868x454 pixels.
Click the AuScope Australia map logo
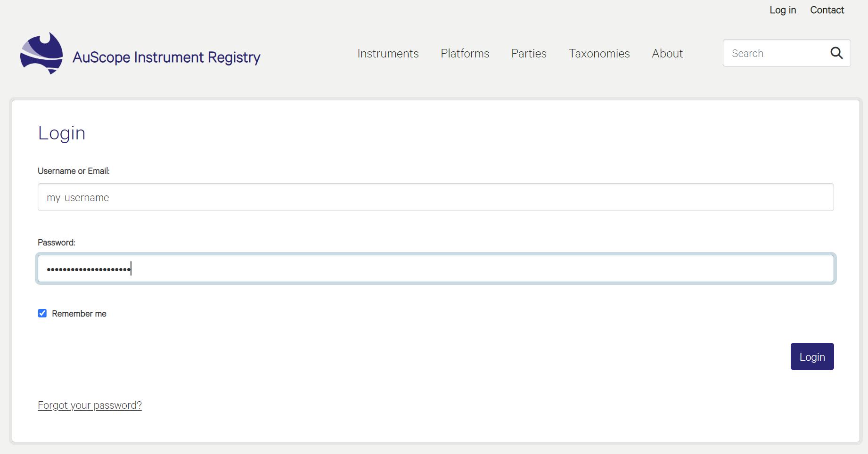coord(41,53)
